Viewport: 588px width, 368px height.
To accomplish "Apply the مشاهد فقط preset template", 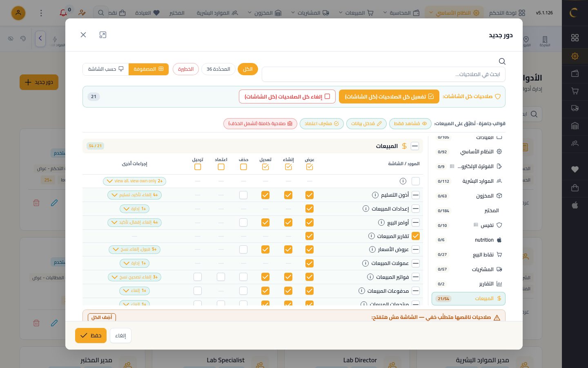I will pos(410,123).
